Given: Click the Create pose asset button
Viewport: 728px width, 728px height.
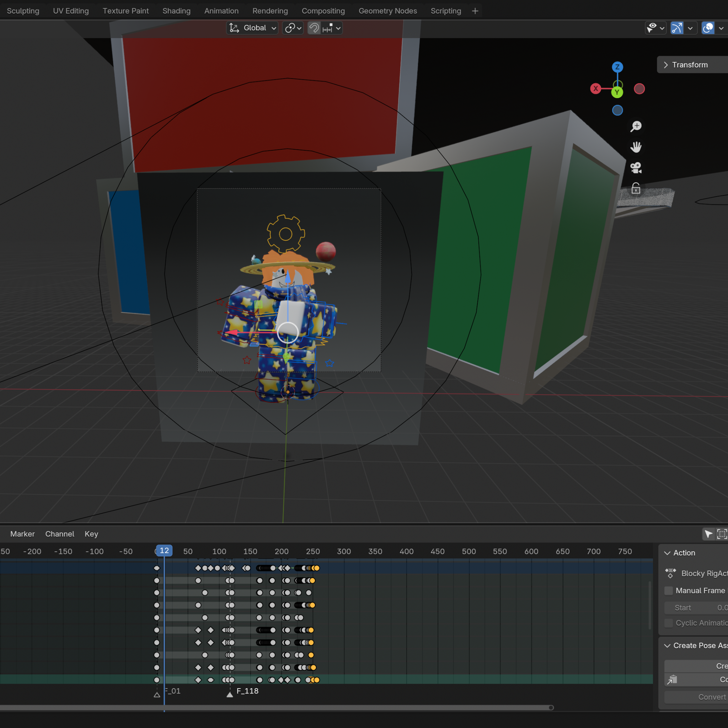Looking at the screenshot, I should [696, 666].
